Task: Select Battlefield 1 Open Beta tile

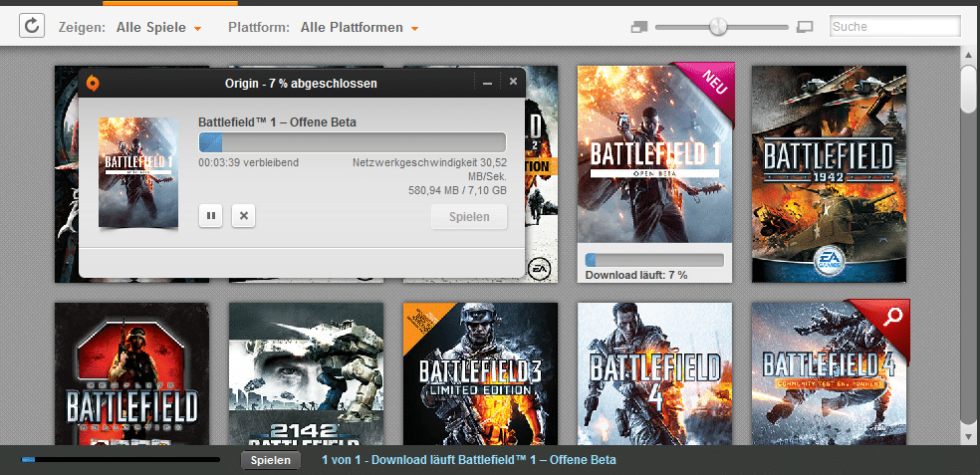Action: coord(654,154)
